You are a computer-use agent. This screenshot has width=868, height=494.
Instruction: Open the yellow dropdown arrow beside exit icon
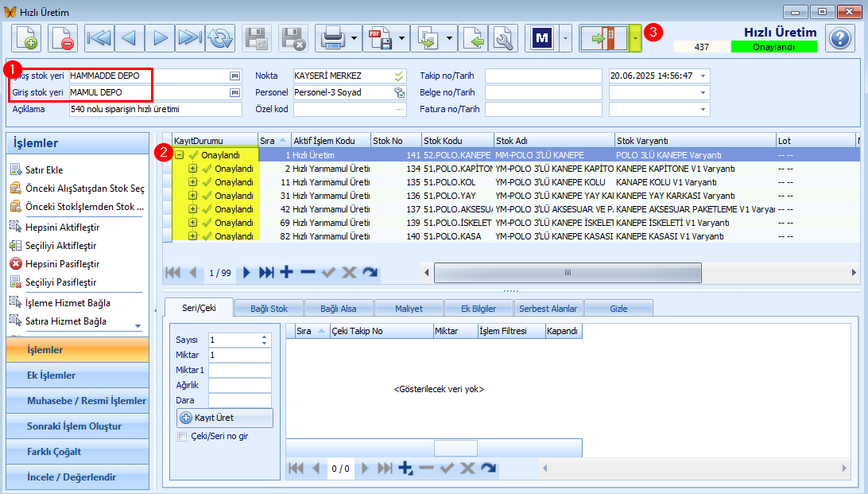[x=636, y=38]
